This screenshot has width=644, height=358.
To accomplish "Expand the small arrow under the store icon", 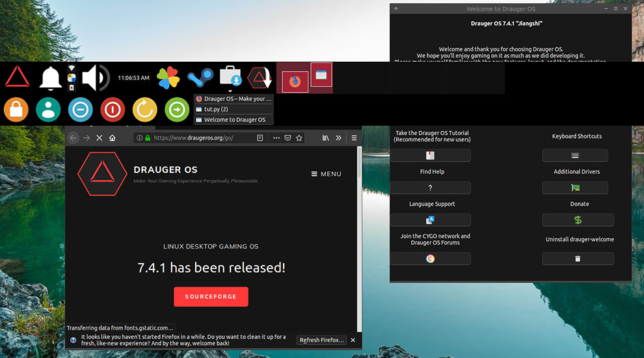I will click(230, 91).
